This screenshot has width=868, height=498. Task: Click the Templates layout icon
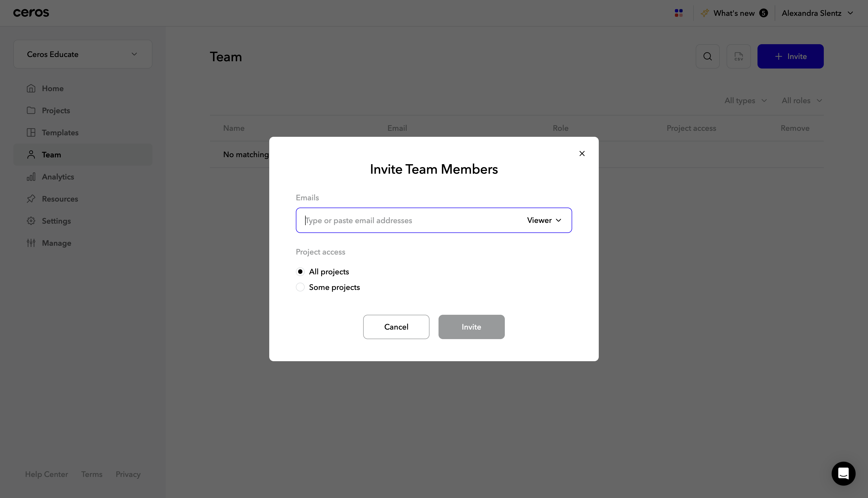pos(31,132)
